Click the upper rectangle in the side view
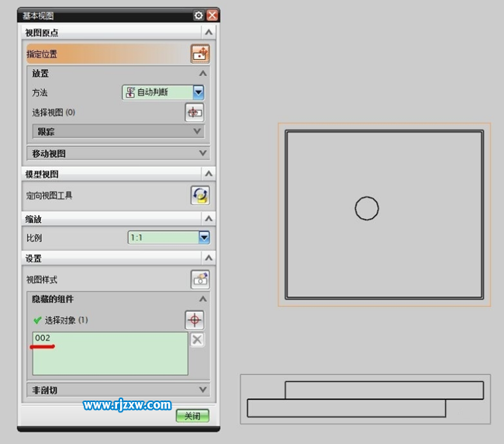Viewport: 504px width, 444px height. (384, 390)
